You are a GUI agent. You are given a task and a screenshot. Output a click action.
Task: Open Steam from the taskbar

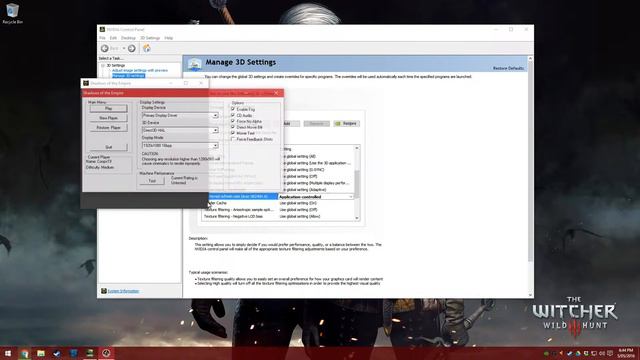coord(57,353)
